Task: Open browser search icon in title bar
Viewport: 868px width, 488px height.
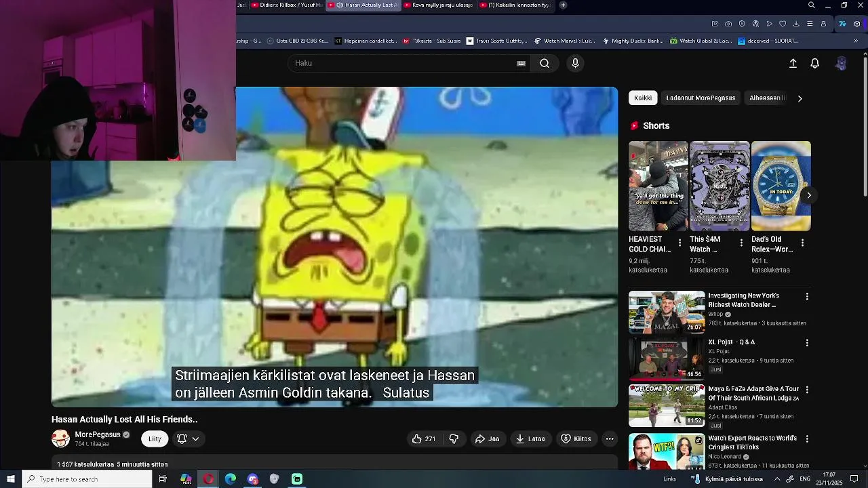Action: (x=812, y=5)
